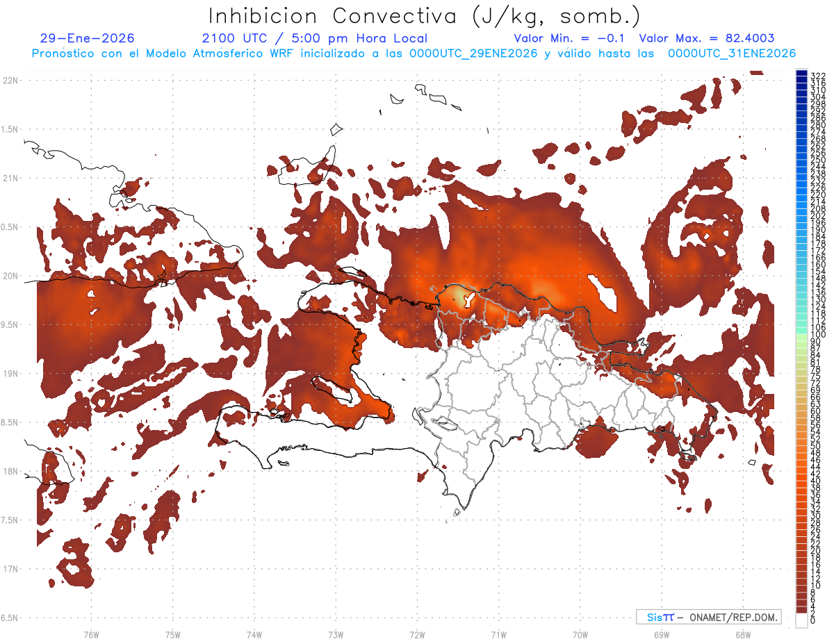Click the 6.5N latitude label

10,618
